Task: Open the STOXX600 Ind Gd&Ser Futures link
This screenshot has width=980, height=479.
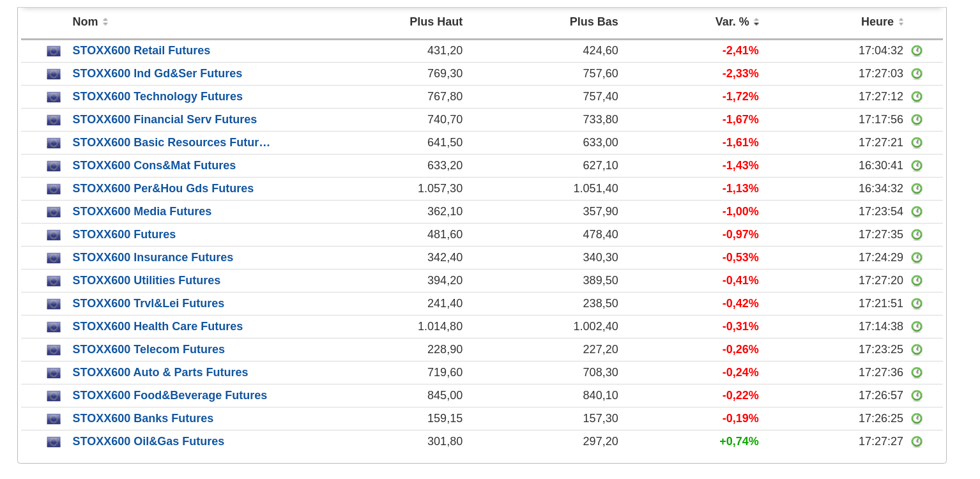Action: 157,73
